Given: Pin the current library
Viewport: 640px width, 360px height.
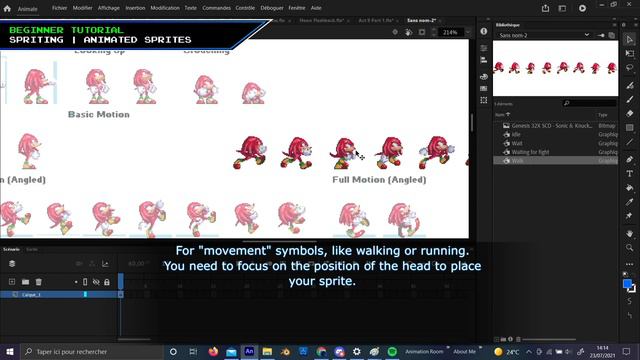Looking at the screenshot, I should click(x=601, y=36).
